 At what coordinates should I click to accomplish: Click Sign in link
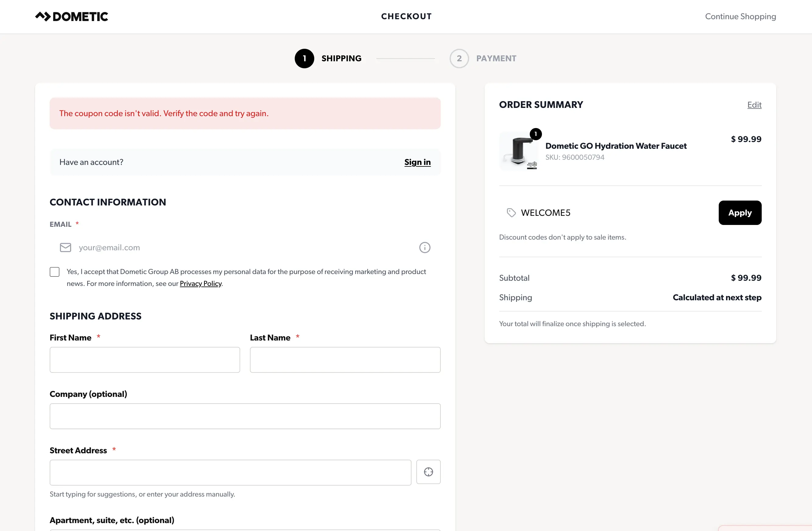tap(418, 162)
